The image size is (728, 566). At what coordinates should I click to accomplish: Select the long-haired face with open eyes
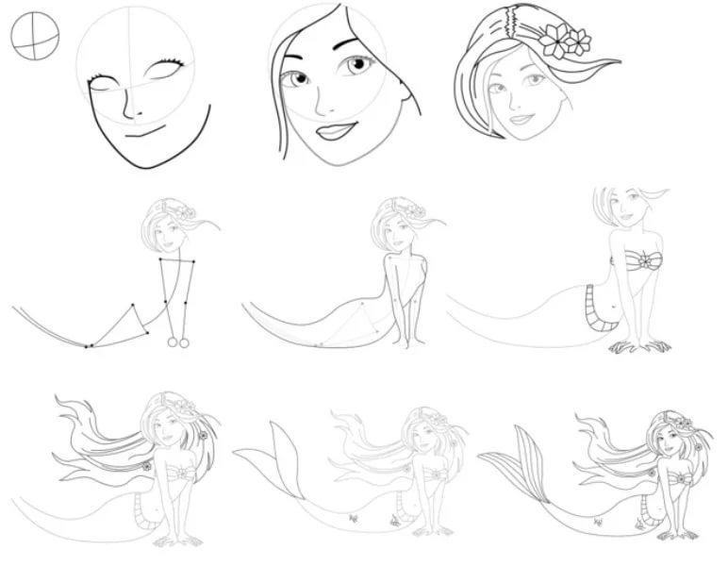(339, 90)
